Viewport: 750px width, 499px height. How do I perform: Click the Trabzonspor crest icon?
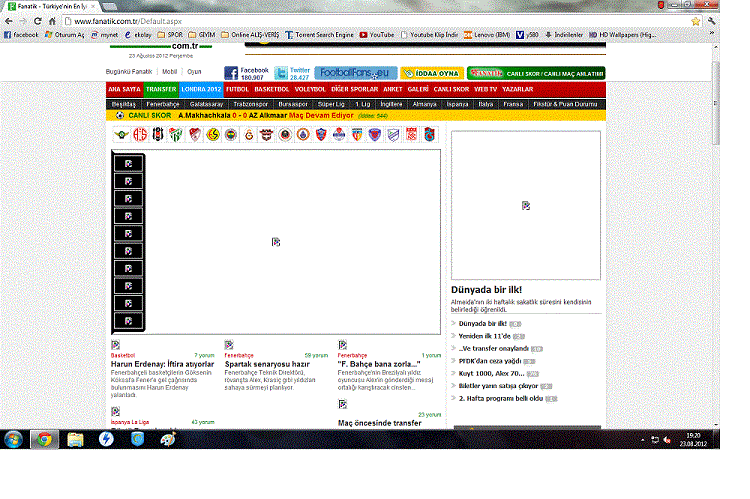430,134
